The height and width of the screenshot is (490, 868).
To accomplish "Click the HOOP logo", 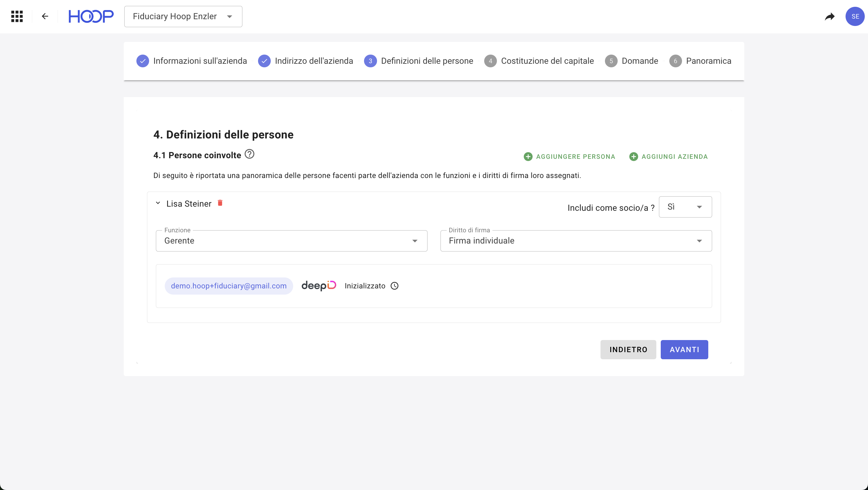I will (91, 16).
